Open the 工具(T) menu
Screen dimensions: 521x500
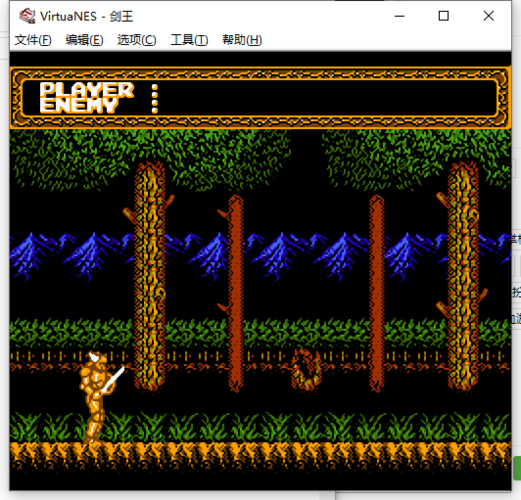(x=189, y=40)
